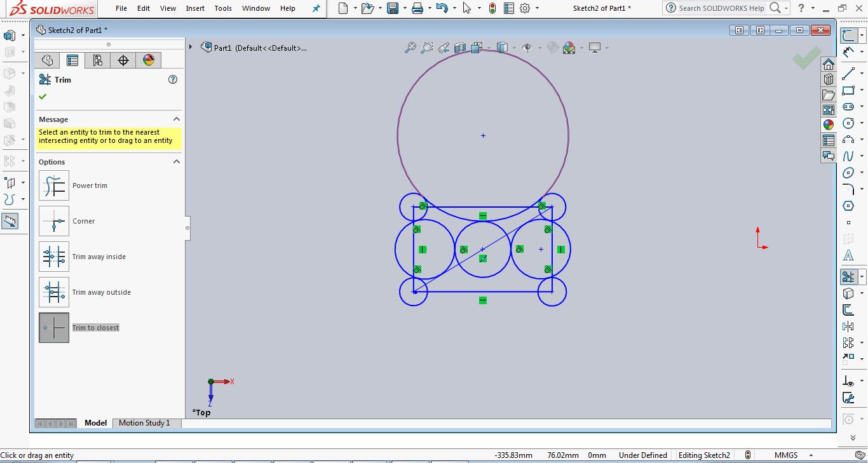868x463 pixels.
Task: Switch to the ConfigurationManager tab
Action: (97, 60)
